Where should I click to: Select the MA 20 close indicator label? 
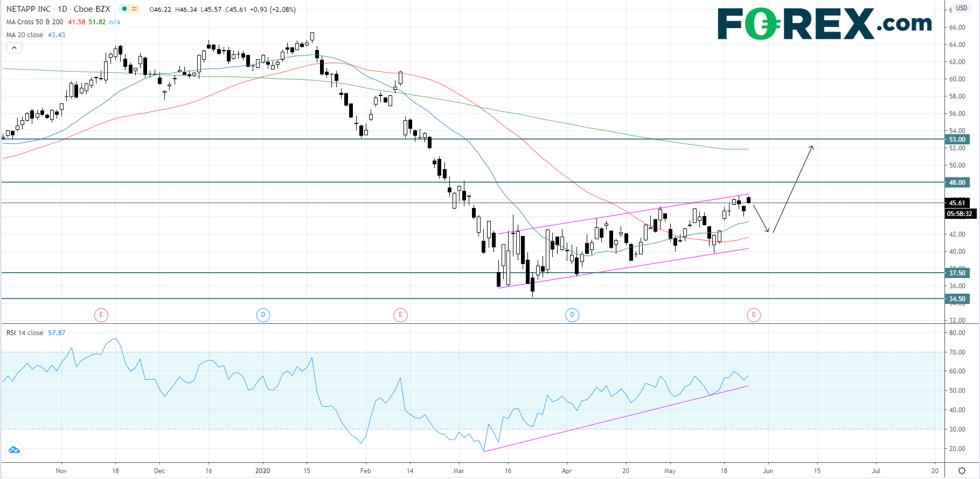25,35
